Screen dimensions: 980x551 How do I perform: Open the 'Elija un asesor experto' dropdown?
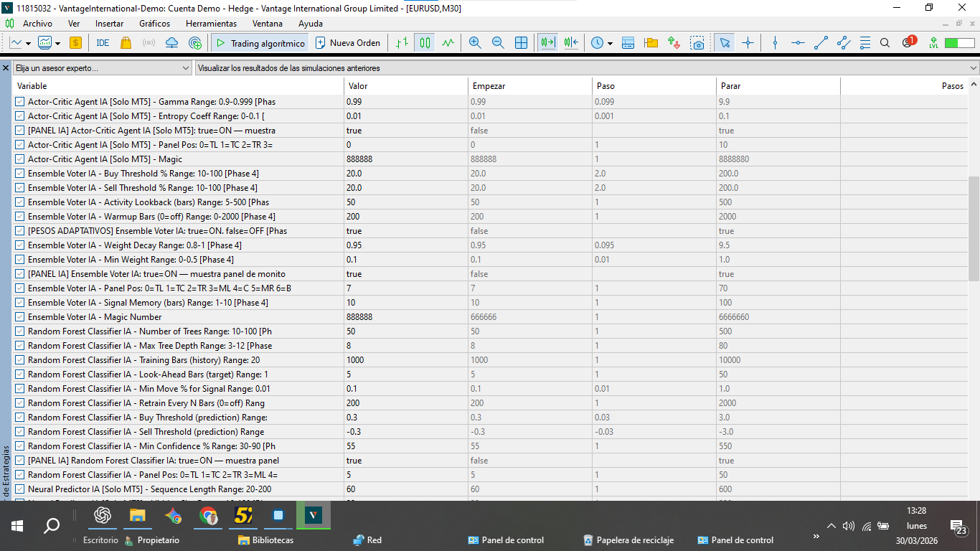pyautogui.click(x=102, y=68)
